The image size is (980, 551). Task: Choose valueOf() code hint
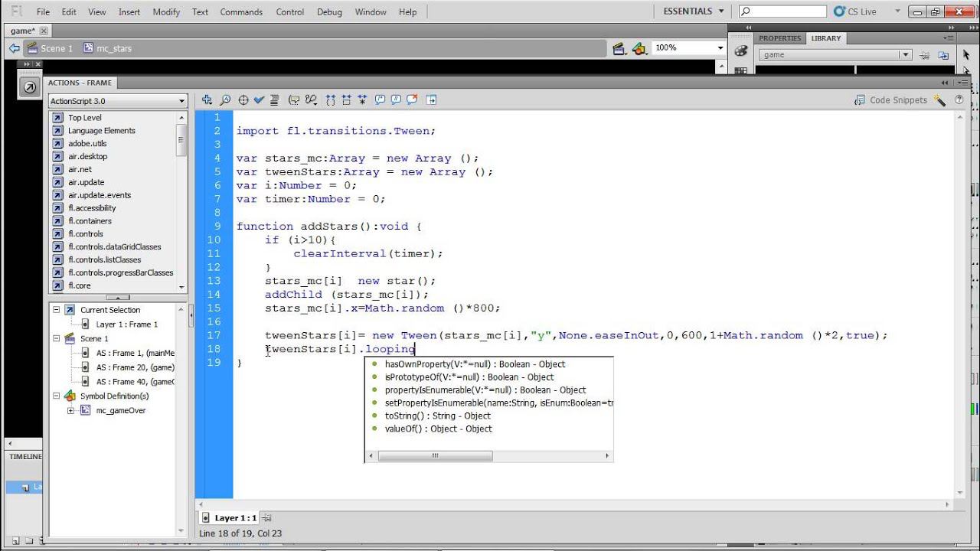[438, 429]
